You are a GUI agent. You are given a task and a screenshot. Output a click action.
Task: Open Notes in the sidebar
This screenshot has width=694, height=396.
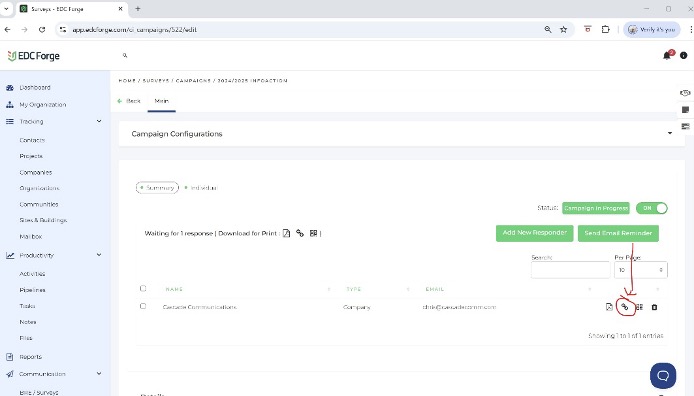[28, 322]
